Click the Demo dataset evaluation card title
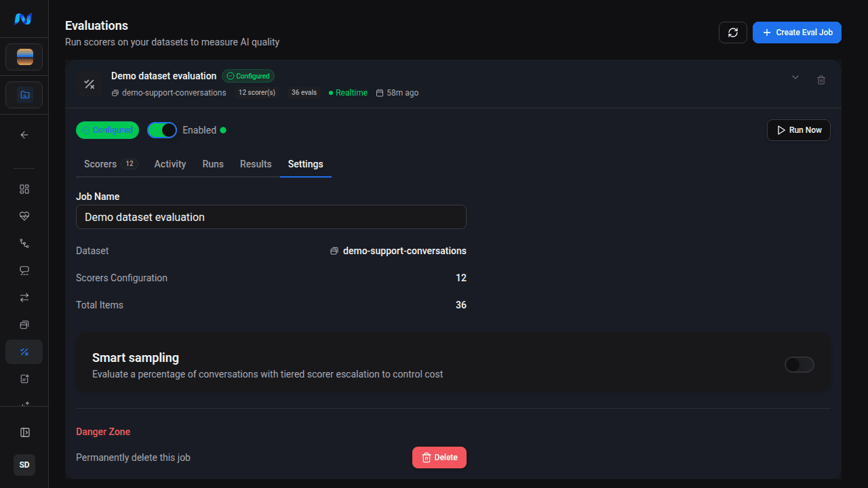 click(164, 76)
